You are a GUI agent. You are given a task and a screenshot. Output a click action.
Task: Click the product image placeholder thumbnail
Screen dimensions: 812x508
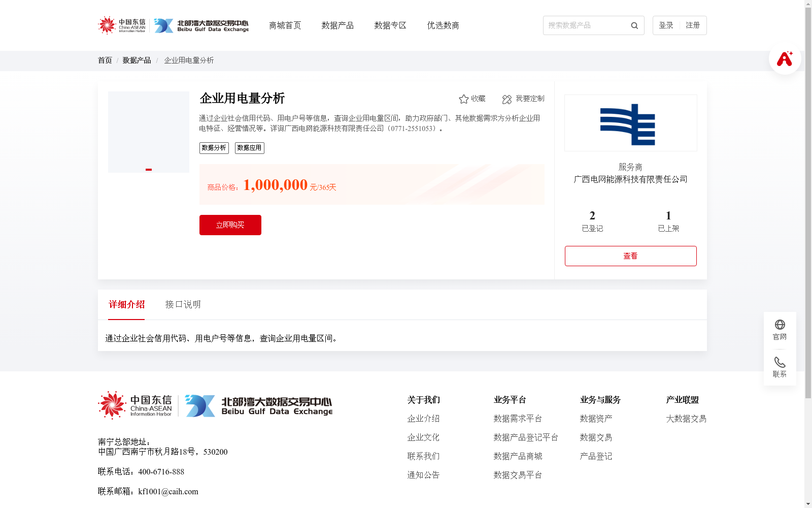[x=149, y=132]
